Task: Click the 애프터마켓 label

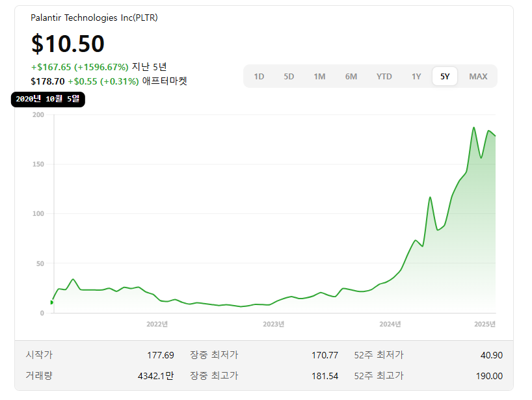Action: [165, 81]
